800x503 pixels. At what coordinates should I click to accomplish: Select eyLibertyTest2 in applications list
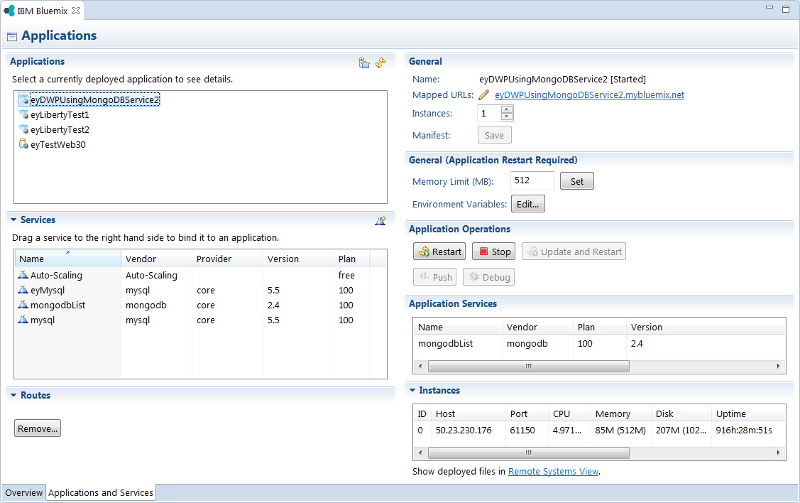pos(60,130)
